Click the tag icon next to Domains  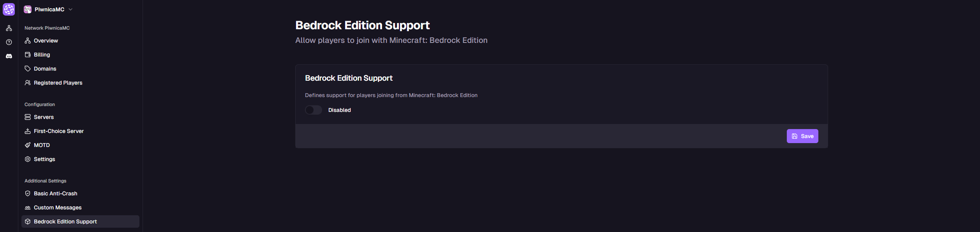pos(27,68)
